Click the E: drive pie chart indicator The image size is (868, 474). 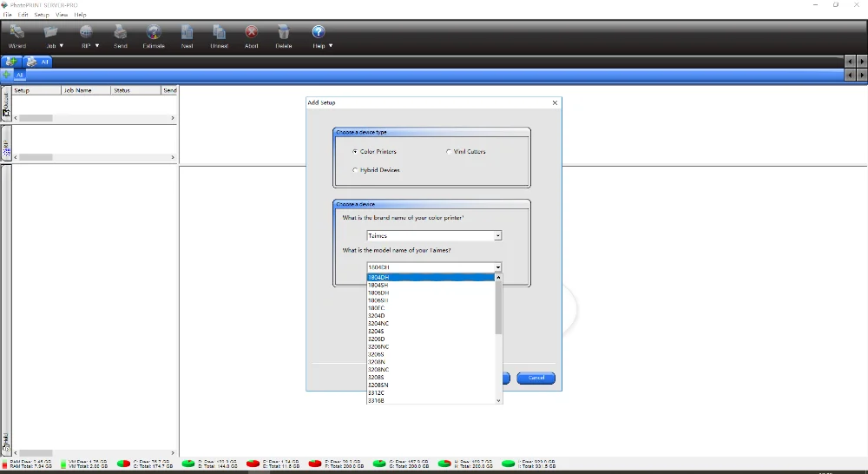[253, 464]
